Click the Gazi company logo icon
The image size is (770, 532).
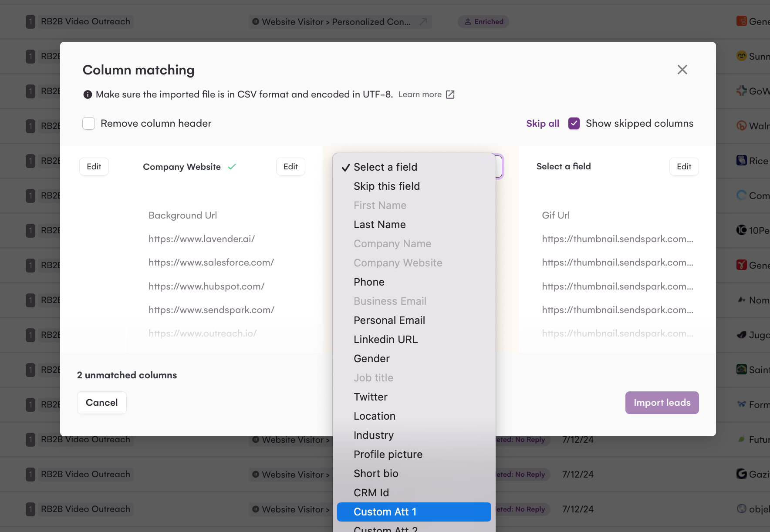click(x=741, y=474)
